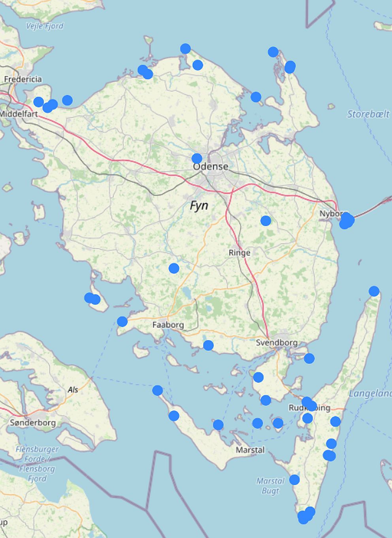Select the Fyn island label
The width and height of the screenshot is (392, 538).
pyautogui.click(x=199, y=206)
